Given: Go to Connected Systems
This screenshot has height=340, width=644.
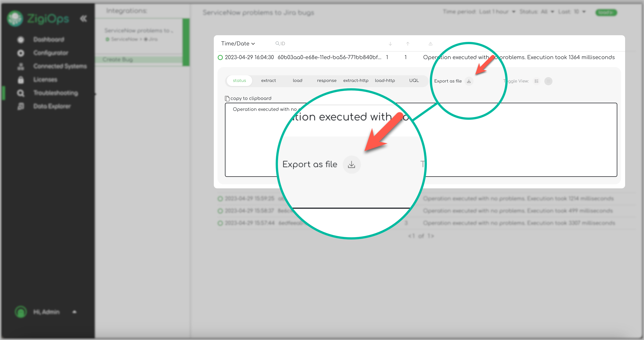Looking at the screenshot, I should [60, 66].
